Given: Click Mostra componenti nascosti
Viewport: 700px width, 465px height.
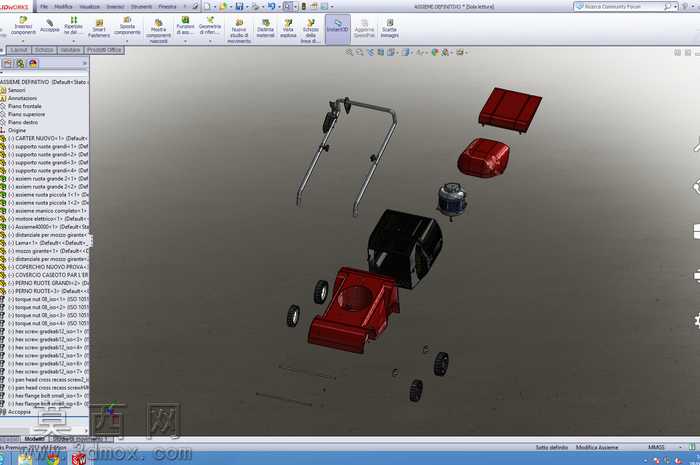Looking at the screenshot, I should (158, 30).
